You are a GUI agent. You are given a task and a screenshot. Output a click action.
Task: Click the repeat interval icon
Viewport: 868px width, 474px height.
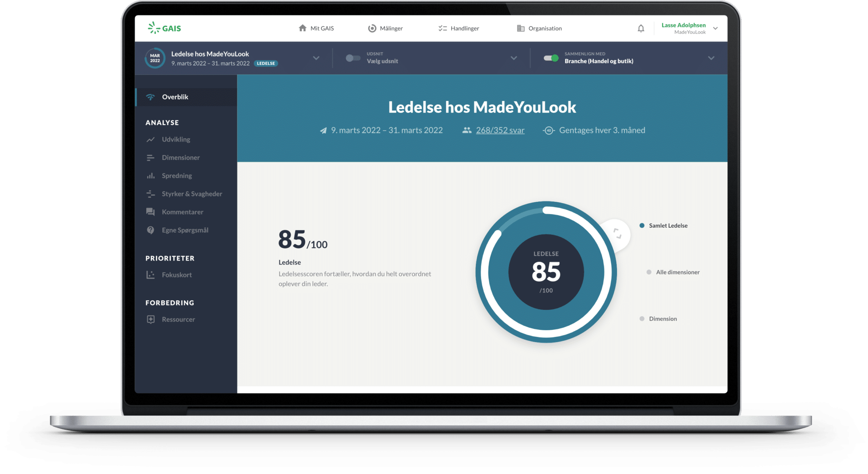tap(549, 131)
